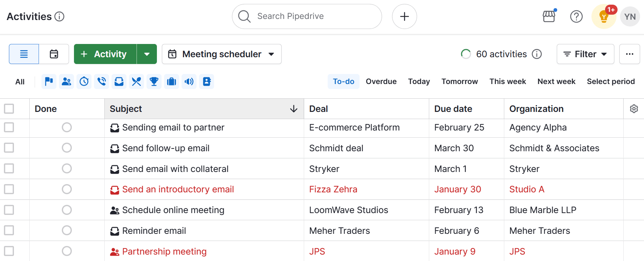The height and width of the screenshot is (261, 644).
Task: Filter by meeting activity type
Action: pyautogui.click(x=66, y=81)
